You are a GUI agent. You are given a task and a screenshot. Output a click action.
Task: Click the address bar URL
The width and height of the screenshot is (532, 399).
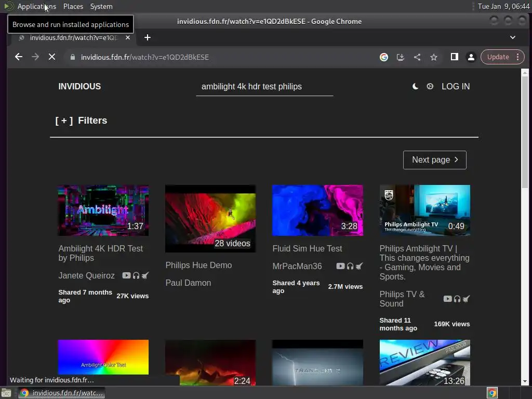tap(145, 57)
